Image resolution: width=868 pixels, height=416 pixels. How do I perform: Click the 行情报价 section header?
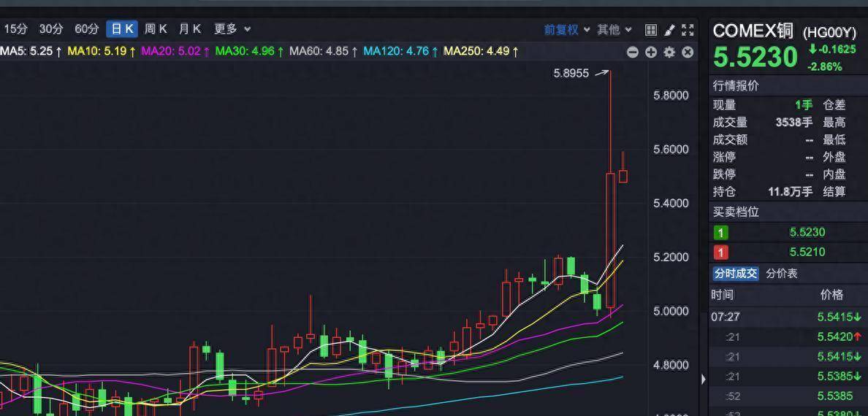pyautogui.click(x=736, y=86)
